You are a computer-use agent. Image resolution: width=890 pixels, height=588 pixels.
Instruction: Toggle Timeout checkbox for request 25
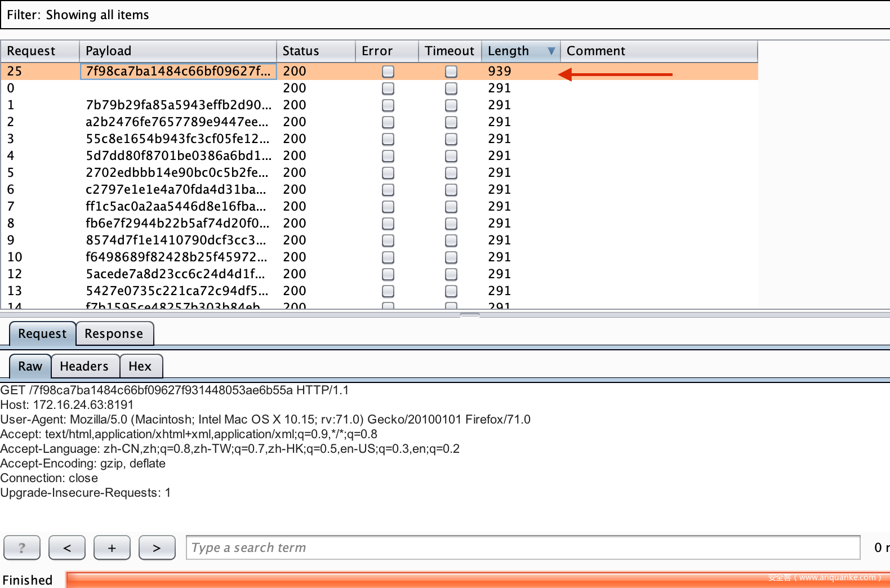pos(451,72)
